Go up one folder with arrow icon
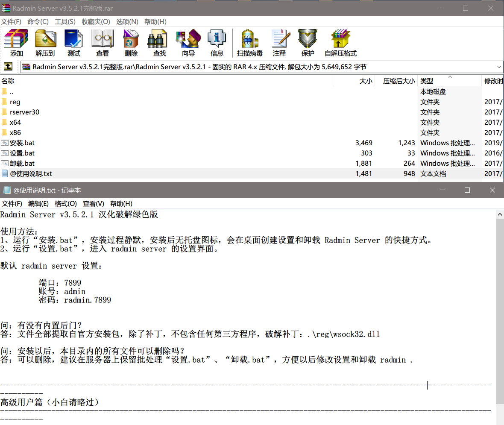 tap(8, 67)
